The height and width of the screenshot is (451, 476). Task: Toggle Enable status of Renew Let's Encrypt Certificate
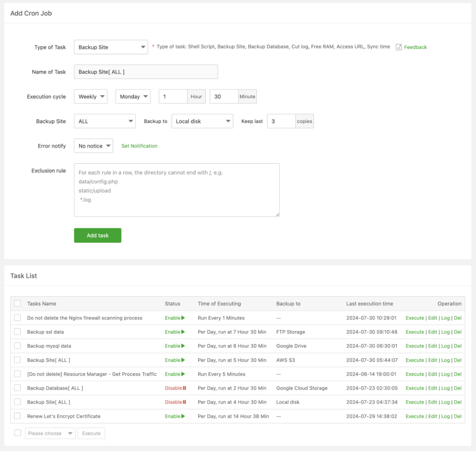point(174,416)
